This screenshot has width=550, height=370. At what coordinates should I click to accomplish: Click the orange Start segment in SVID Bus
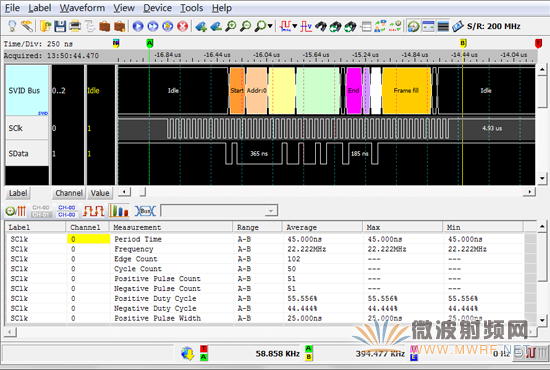pos(237,90)
